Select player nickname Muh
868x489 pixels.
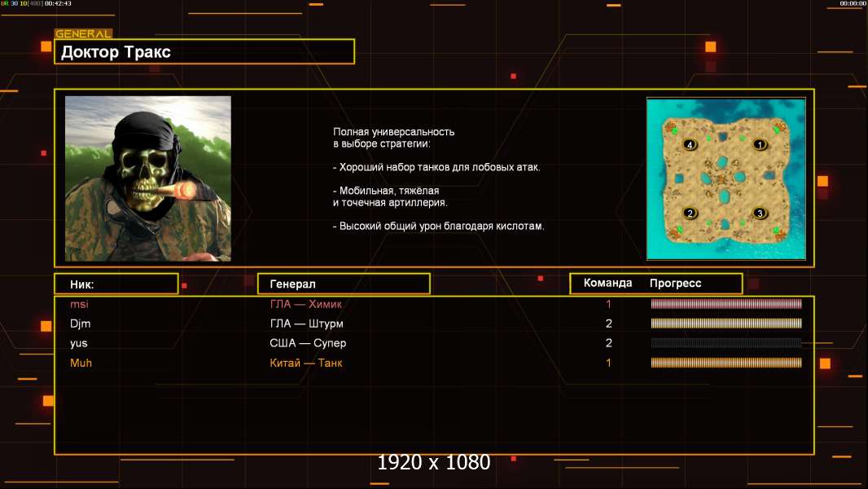[x=81, y=363]
